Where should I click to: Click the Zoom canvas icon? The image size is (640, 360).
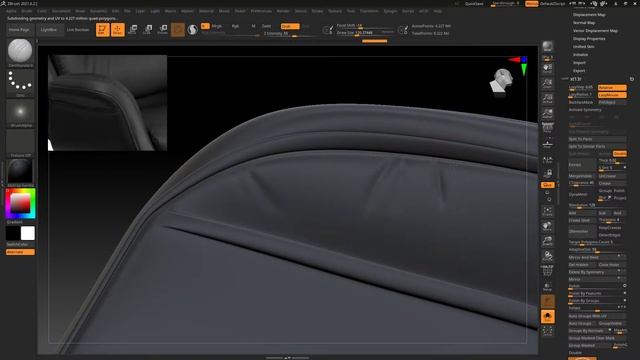[547, 83]
